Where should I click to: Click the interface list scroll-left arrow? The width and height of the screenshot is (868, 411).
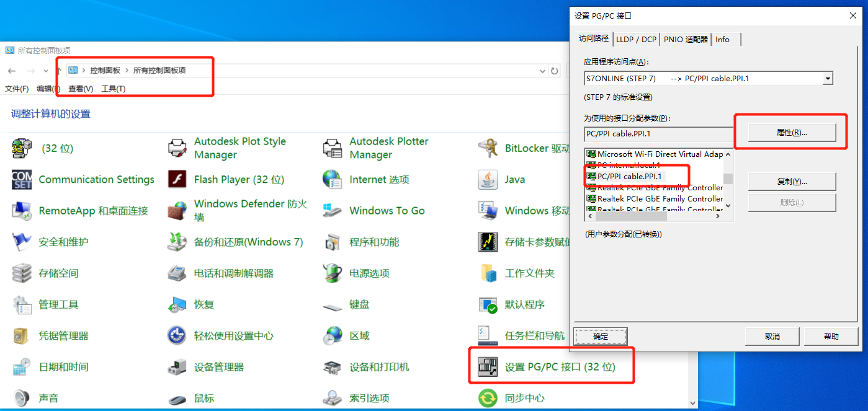tap(590, 216)
